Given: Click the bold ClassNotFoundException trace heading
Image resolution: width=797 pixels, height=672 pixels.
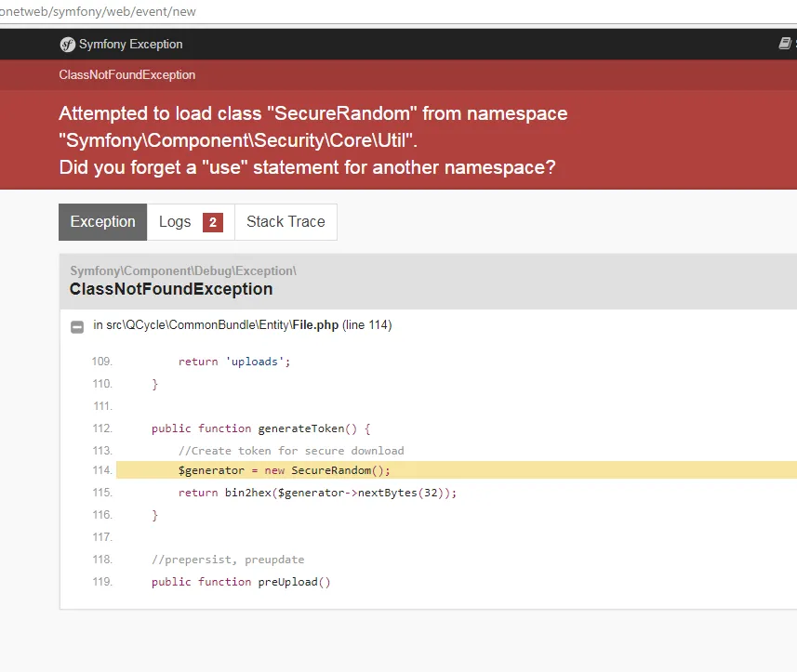Looking at the screenshot, I should click(171, 289).
